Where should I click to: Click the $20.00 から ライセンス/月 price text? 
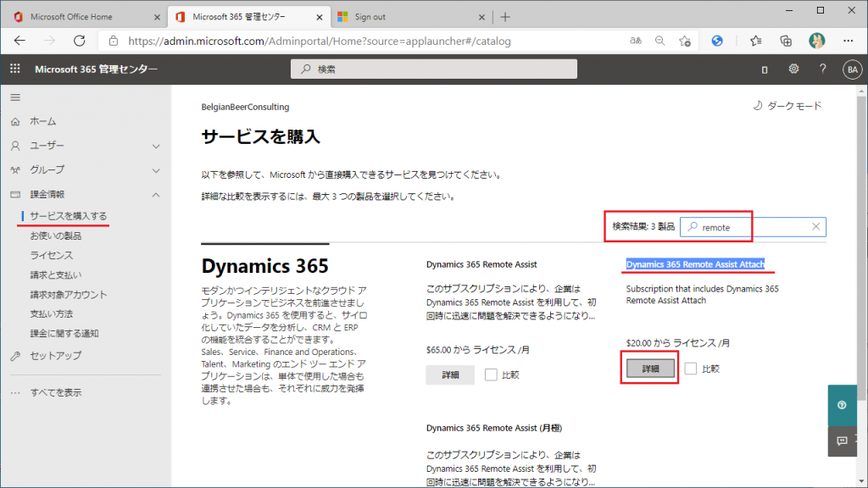678,343
